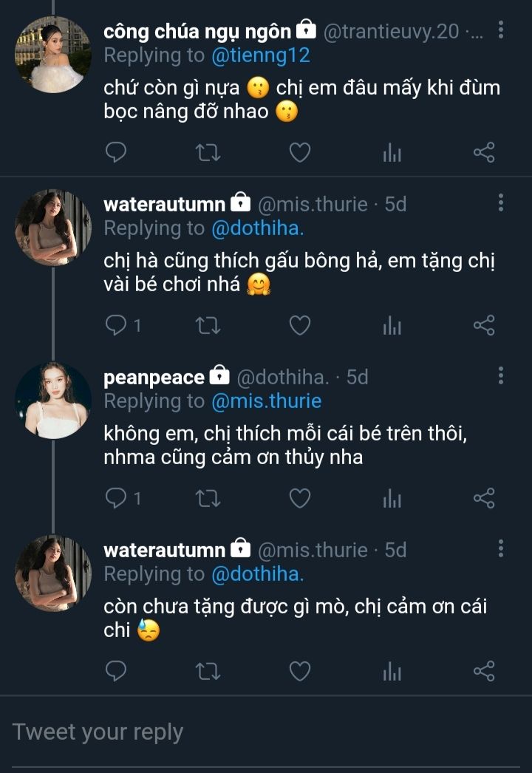Click the Tweet your reply field
This screenshot has width=532, height=773.
pos(266,732)
